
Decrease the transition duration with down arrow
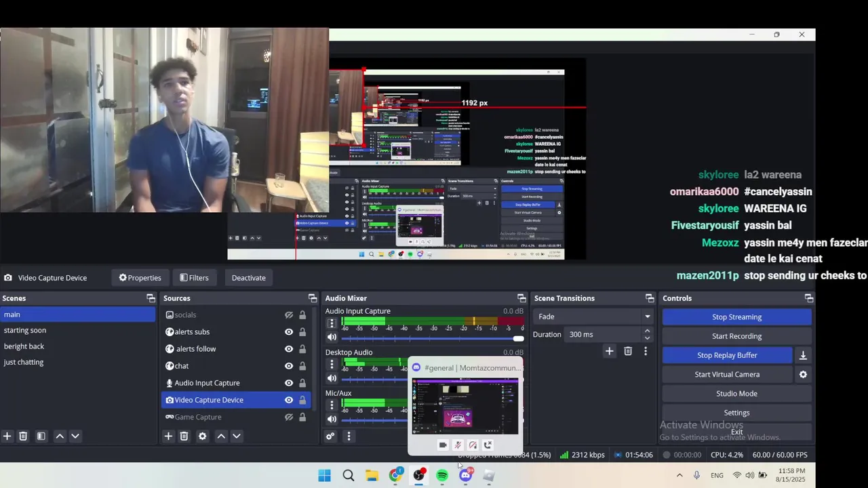647,338
